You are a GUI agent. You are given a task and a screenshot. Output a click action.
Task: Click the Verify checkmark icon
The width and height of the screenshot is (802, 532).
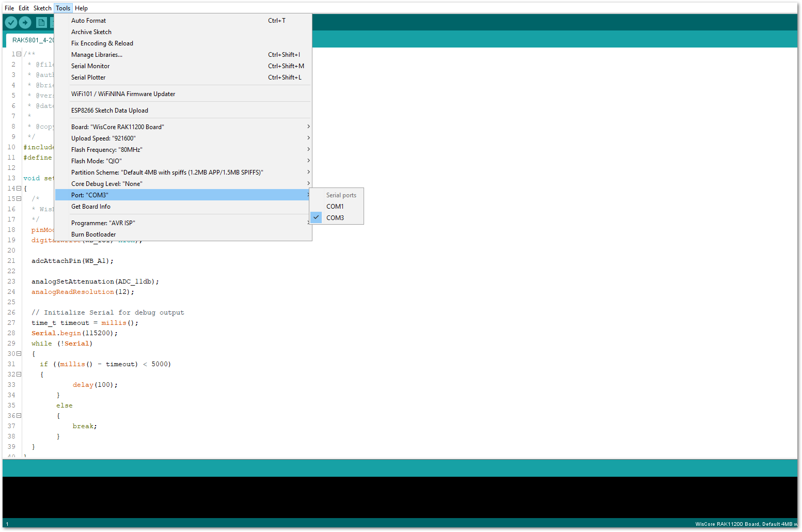(11, 23)
